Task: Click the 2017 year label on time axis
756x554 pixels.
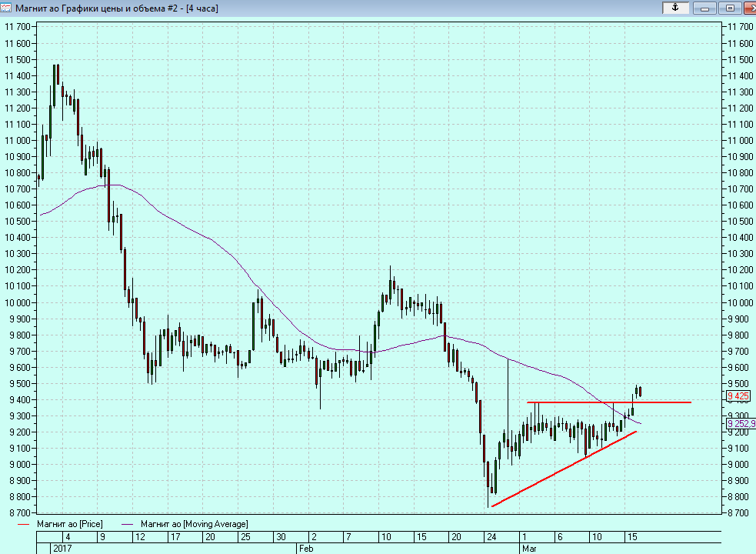Action: [x=62, y=548]
